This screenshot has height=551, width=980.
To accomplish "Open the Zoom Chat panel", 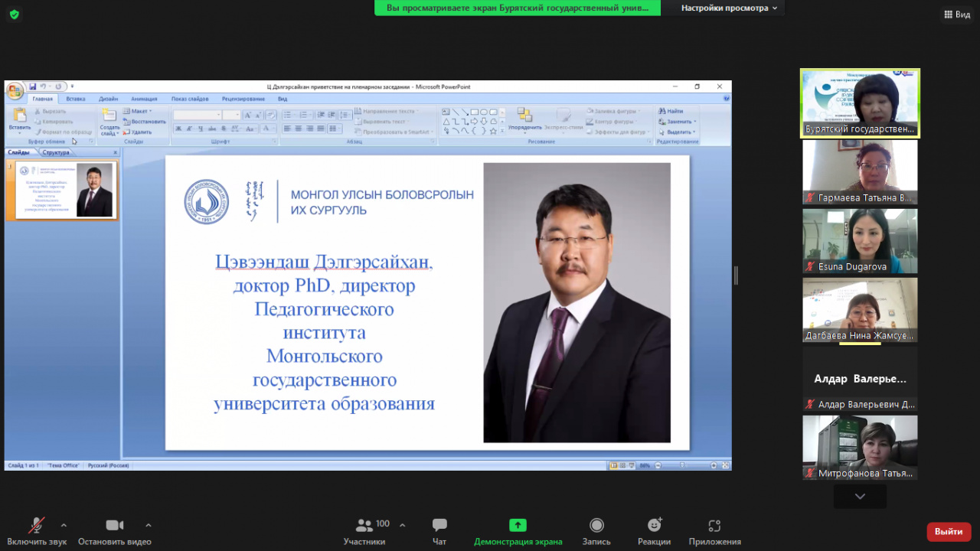I will (x=439, y=530).
